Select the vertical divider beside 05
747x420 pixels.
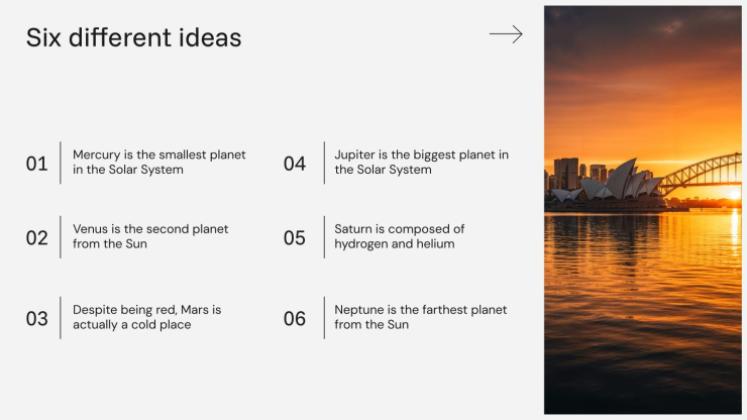pyautogui.click(x=324, y=237)
